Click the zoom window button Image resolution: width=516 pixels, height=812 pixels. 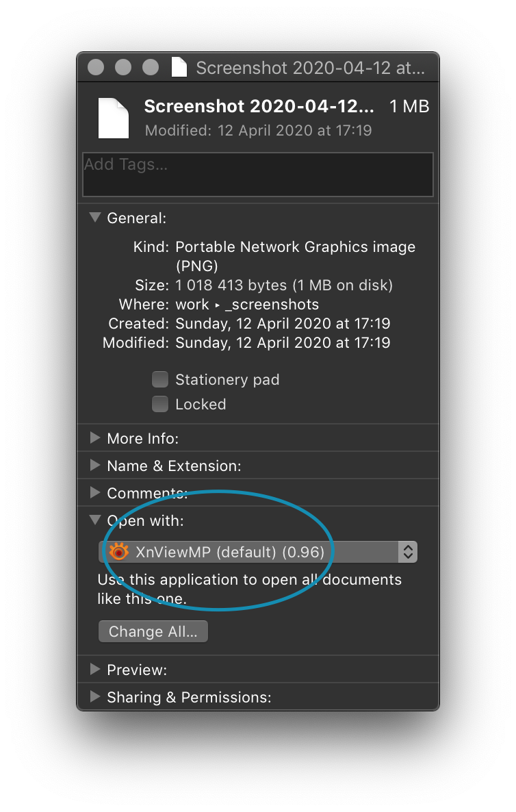pos(150,68)
